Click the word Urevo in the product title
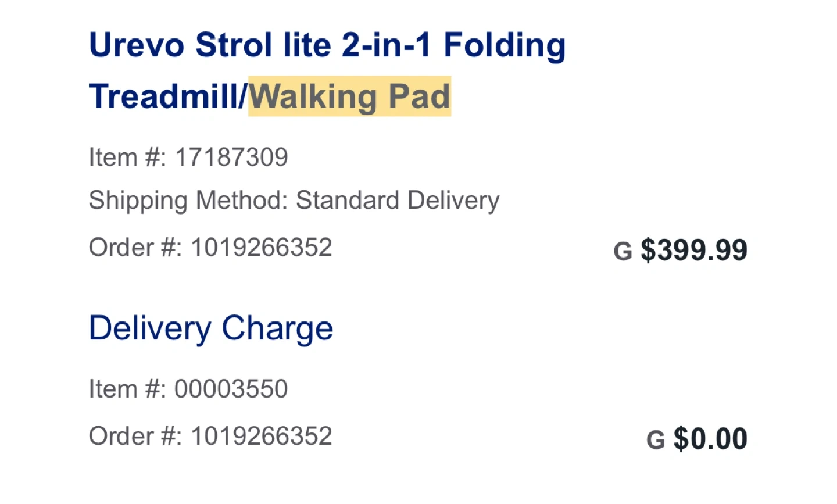 tap(137, 45)
